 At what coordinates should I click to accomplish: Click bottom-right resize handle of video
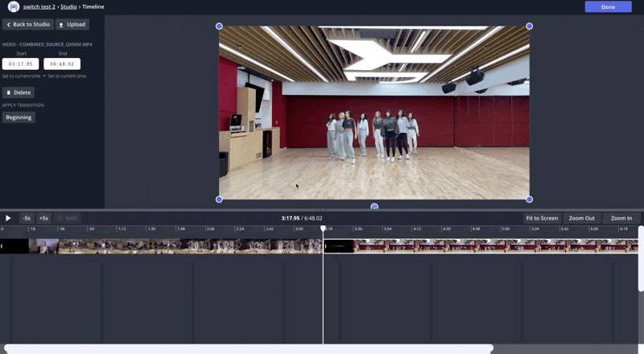[529, 200]
